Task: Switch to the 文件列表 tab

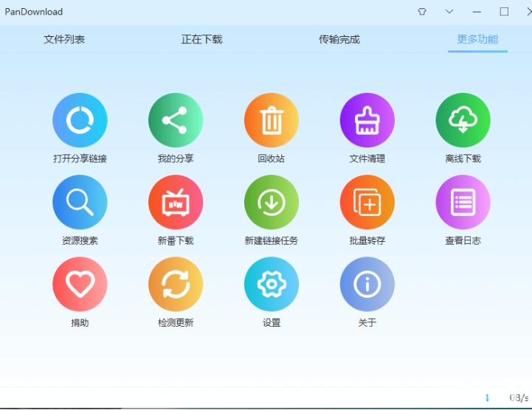Action: coord(64,39)
